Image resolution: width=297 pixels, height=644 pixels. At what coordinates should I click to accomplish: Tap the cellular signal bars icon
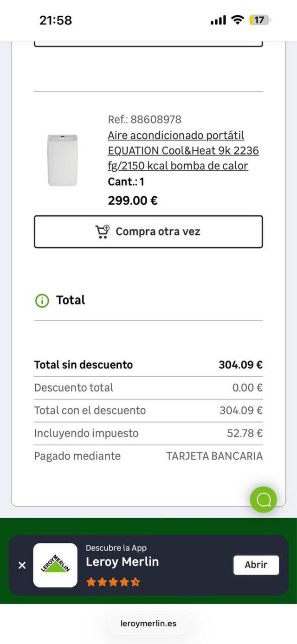point(218,20)
